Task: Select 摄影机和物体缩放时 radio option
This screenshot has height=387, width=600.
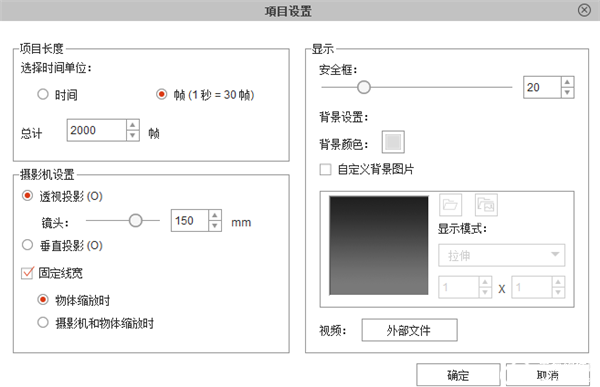Action: (43, 322)
